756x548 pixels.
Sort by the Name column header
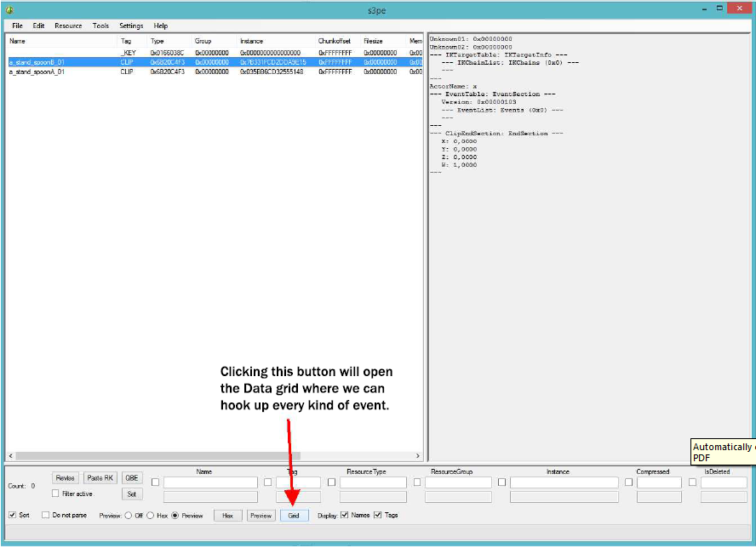(x=61, y=41)
